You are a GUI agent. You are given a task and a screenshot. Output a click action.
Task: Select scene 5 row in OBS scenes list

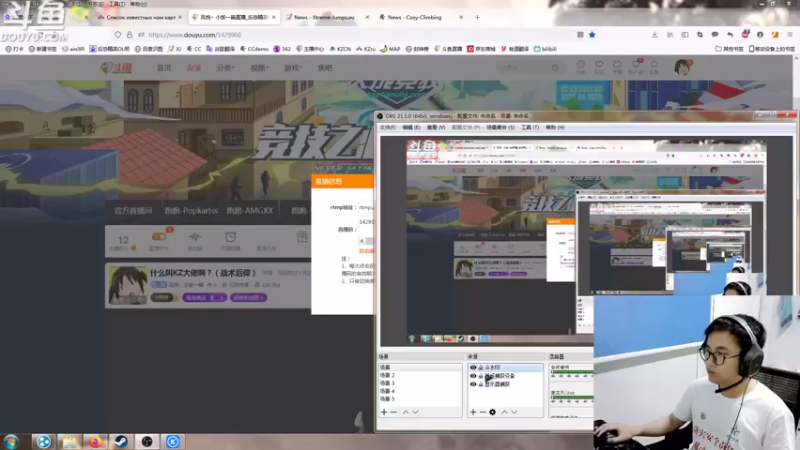[x=419, y=399]
